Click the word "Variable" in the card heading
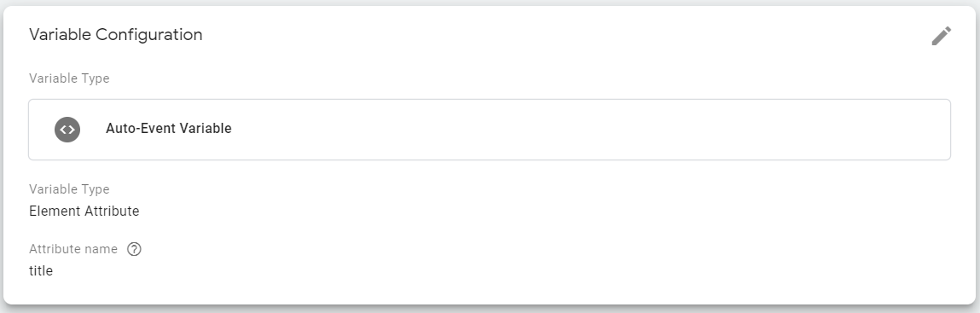 pos(60,34)
